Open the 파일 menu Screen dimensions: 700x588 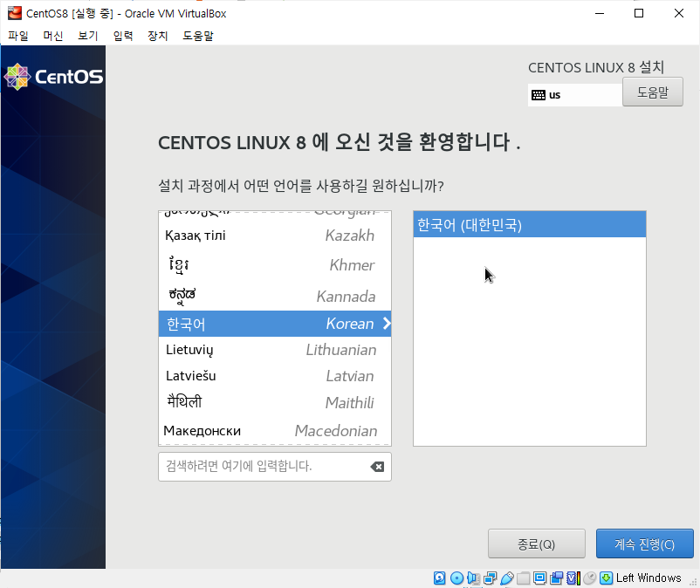coord(18,36)
